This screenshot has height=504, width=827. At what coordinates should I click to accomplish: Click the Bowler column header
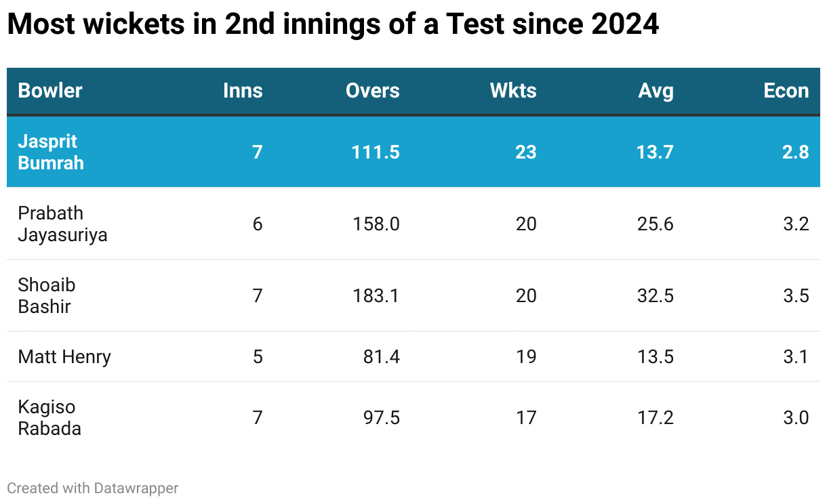click(50, 91)
